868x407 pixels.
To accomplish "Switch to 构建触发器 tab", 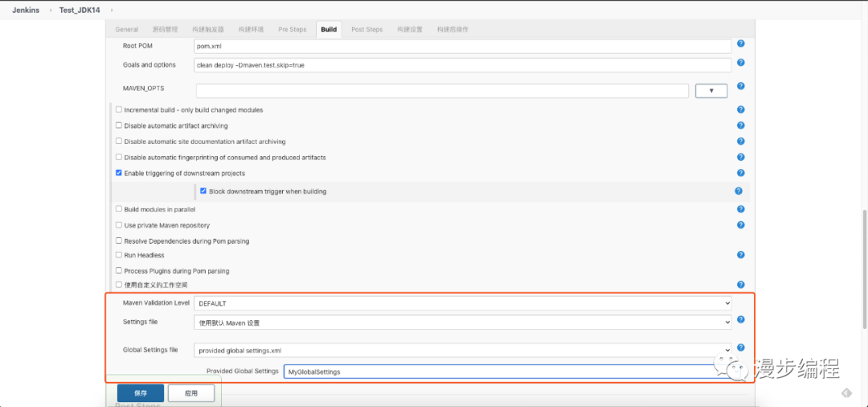I will tap(208, 29).
